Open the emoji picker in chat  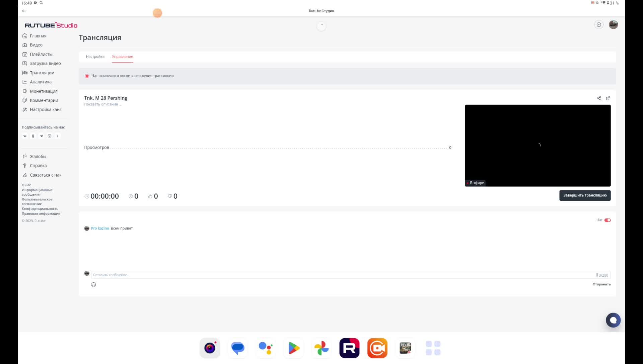93,285
